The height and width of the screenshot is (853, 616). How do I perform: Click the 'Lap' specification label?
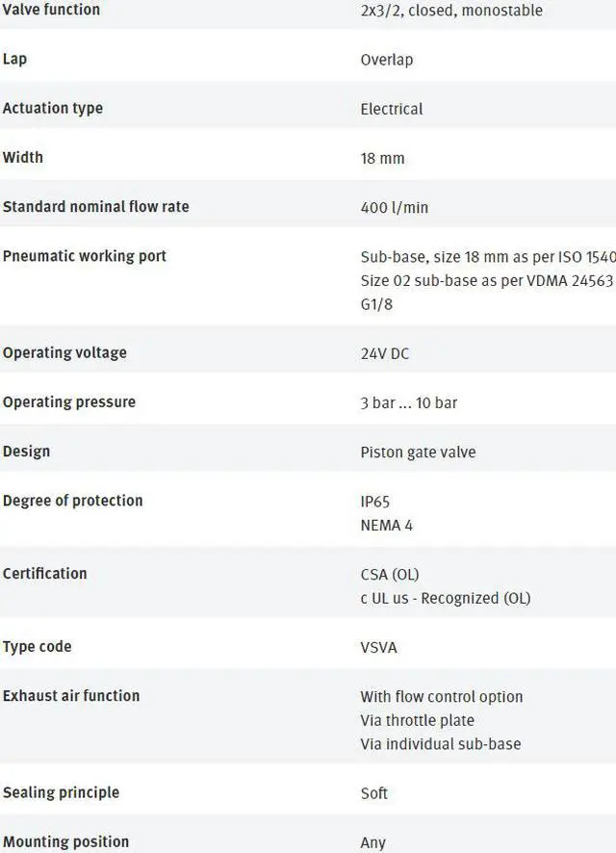click(x=14, y=59)
